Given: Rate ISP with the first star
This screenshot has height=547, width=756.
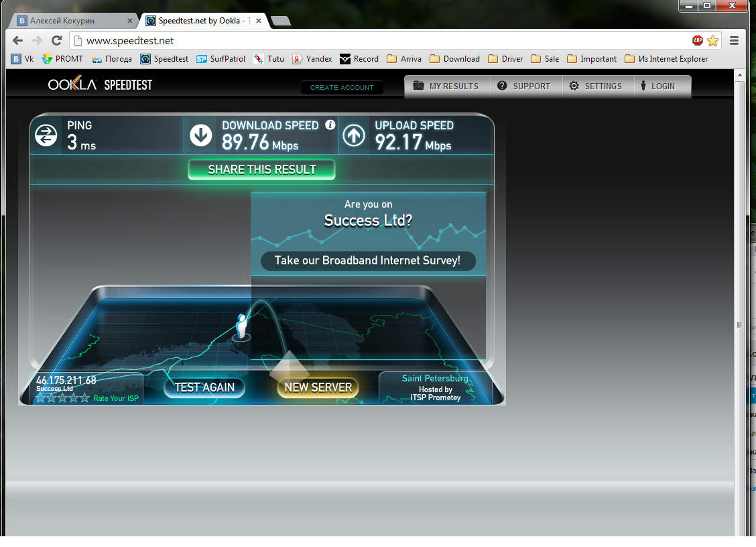Looking at the screenshot, I should [40, 398].
